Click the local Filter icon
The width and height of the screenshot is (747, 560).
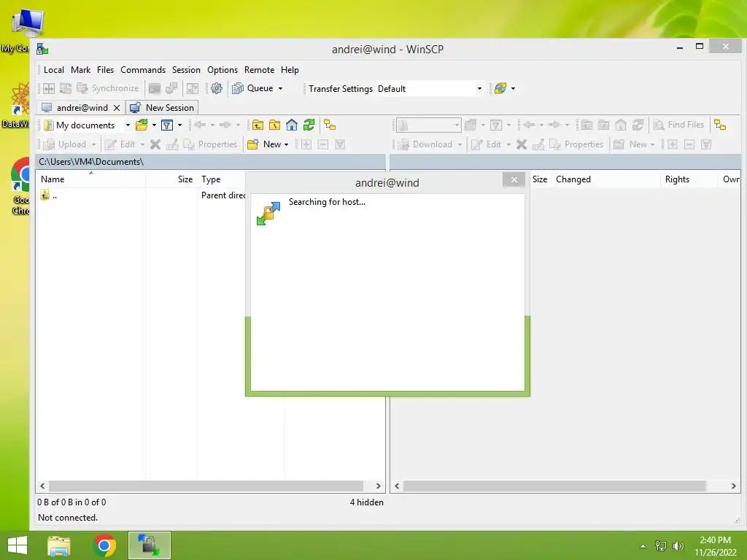(167, 125)
